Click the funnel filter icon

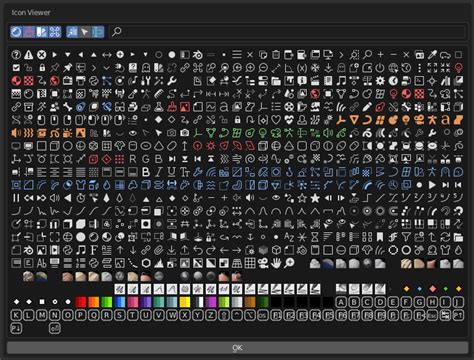[406, 237]
